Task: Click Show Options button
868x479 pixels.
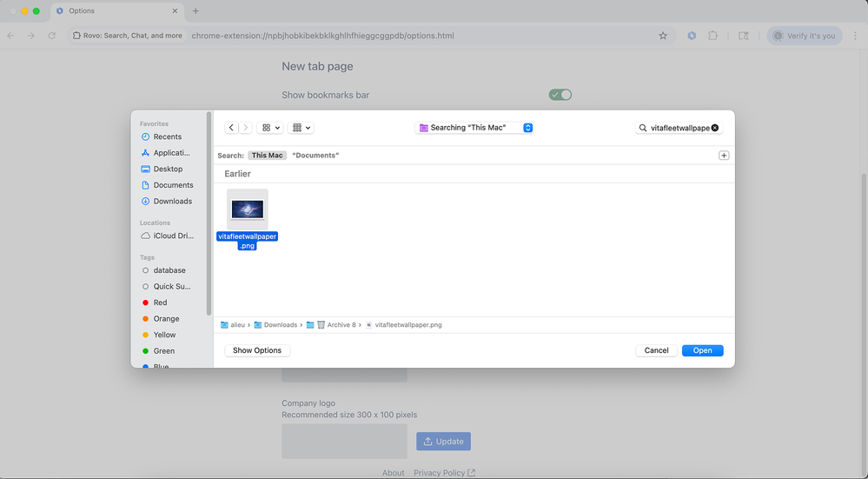Action: (x=257, y=350)
